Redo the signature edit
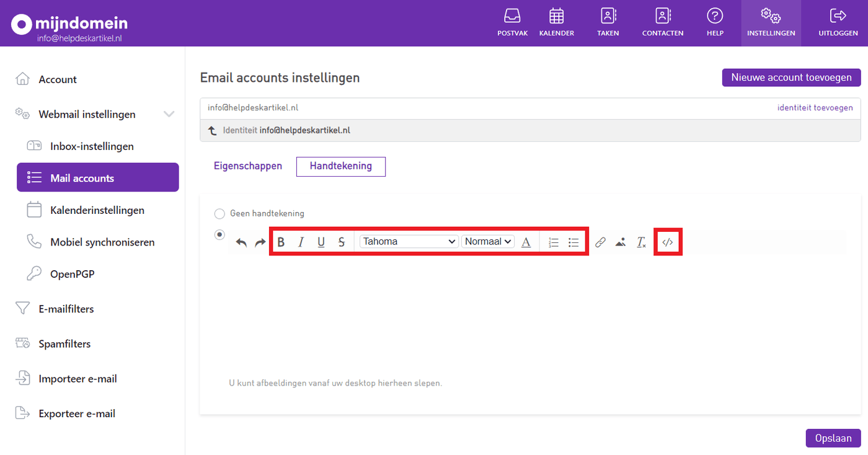Viewport: 868px width, 455px height. coord(260,242)
